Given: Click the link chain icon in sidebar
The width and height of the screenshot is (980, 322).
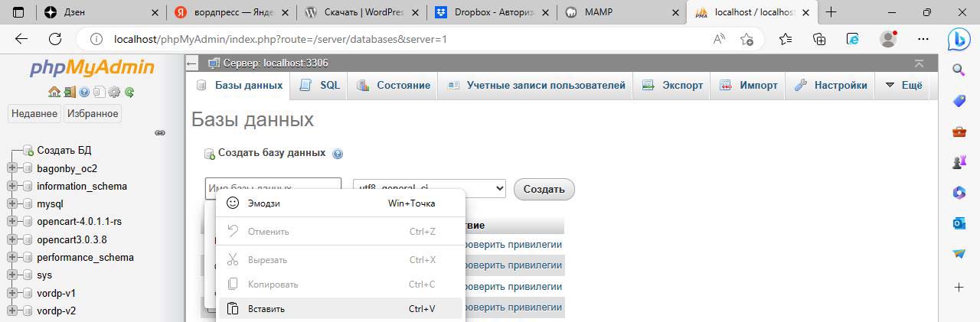Looking at the screenshot, I should pyautogui.click(x=160, y=132).
